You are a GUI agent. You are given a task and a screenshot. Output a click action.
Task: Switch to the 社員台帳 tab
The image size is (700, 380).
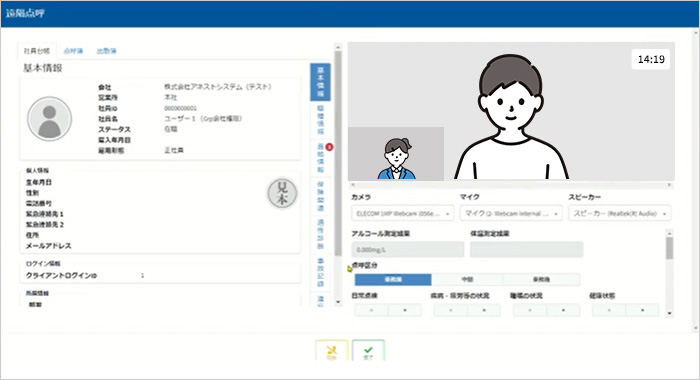(x=37, y=51)
